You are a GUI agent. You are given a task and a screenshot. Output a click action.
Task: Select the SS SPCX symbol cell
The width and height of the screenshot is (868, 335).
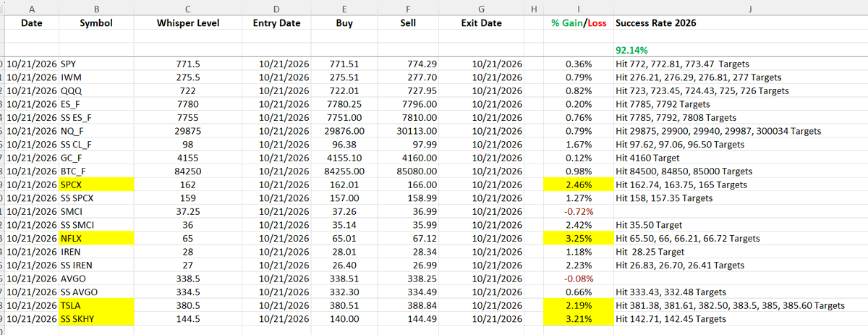tap(97, 198)
